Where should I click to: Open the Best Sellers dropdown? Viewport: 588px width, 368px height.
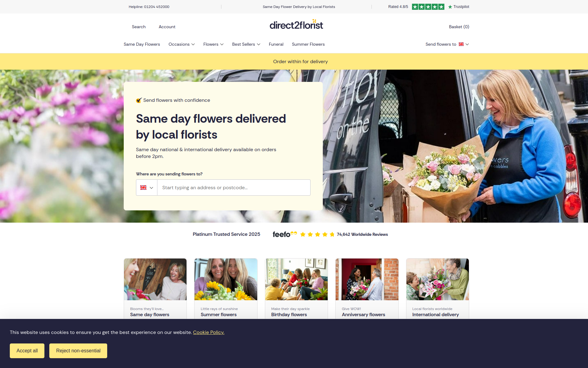(x=246, y=44)
